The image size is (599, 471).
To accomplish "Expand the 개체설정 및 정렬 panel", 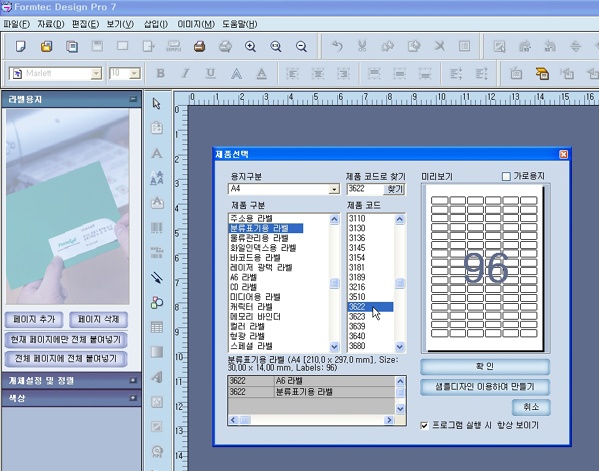I will [x=133, y=380].
